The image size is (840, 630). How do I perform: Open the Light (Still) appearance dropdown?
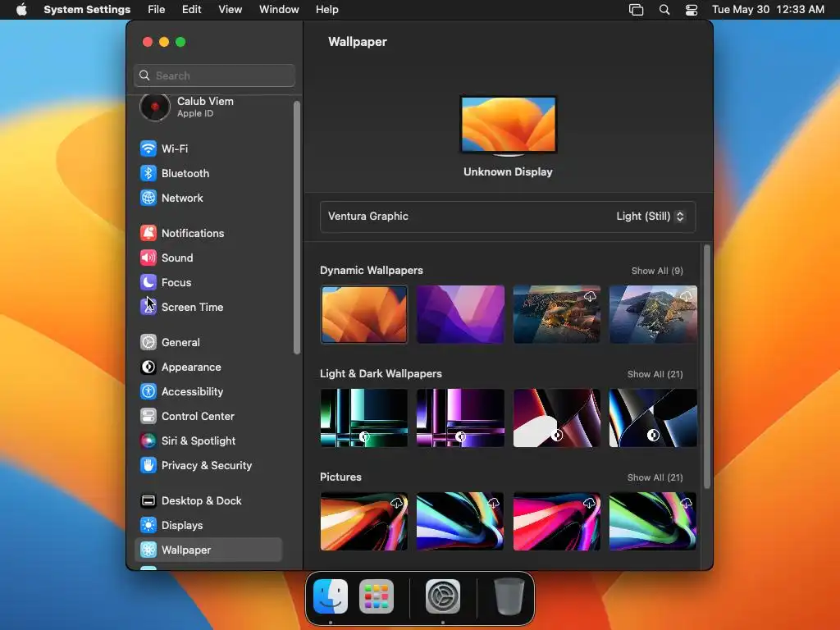coord(651,217)
